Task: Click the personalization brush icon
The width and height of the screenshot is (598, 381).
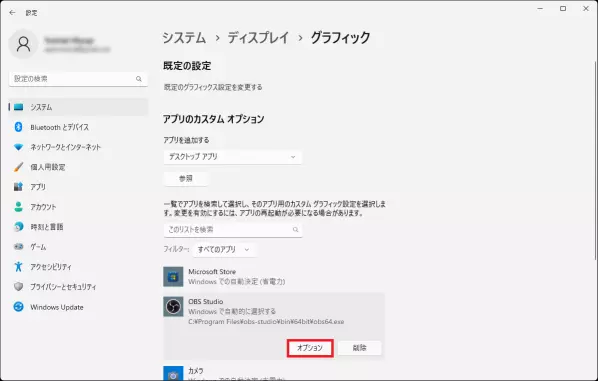Action: point(18,167)
